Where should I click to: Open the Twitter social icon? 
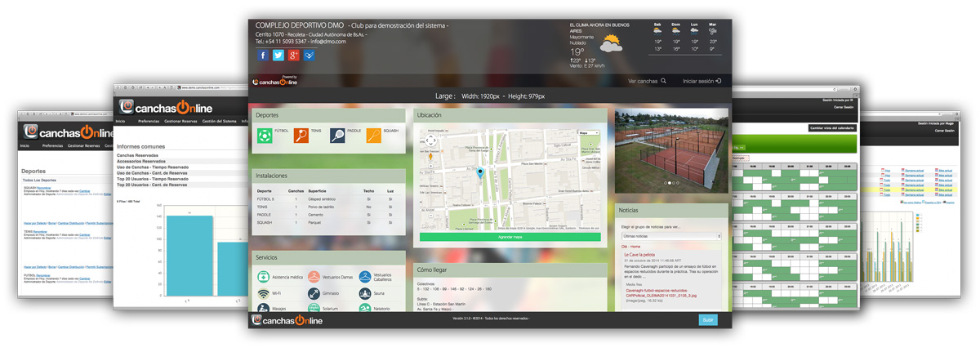278,56
